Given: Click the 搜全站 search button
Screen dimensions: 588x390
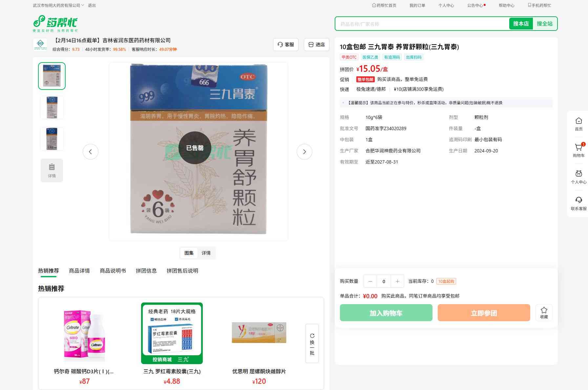Looking at the screenshot, I should (544, 24).
